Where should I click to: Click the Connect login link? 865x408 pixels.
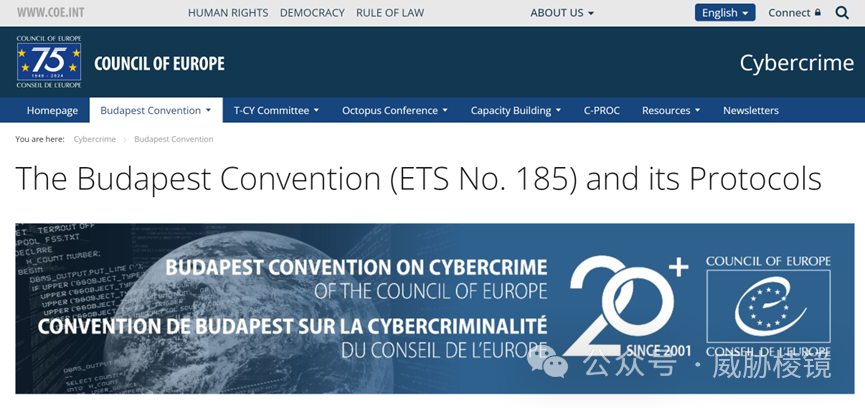(x=789, y=13)
